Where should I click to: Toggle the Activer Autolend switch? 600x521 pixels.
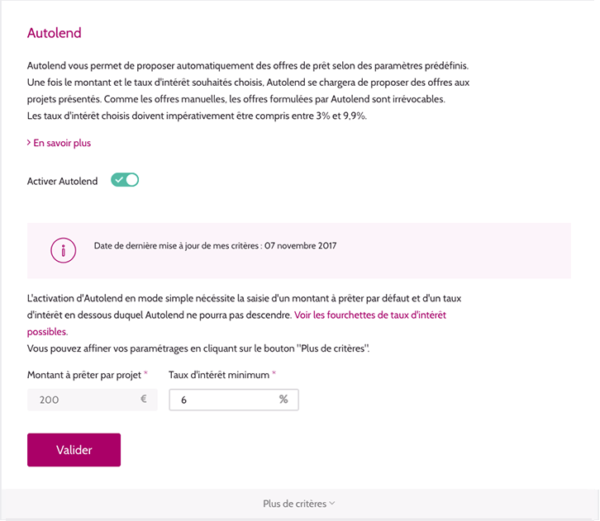125,180
